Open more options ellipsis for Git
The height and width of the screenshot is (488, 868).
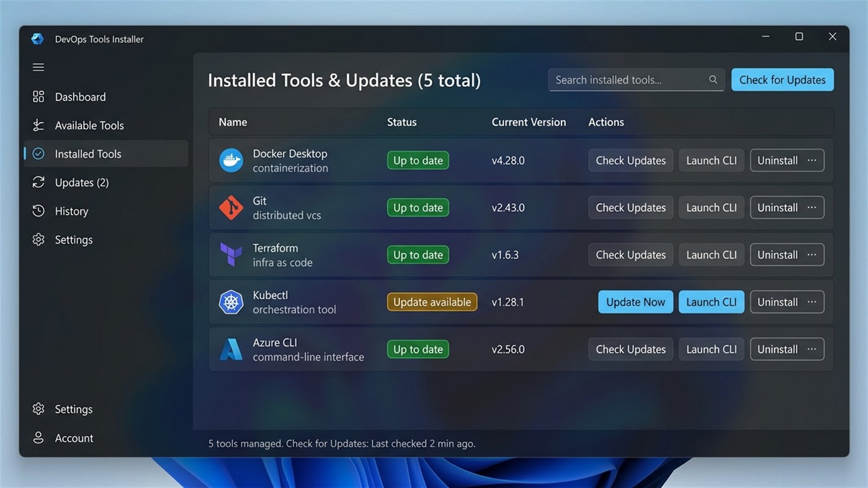coord(812,208)
